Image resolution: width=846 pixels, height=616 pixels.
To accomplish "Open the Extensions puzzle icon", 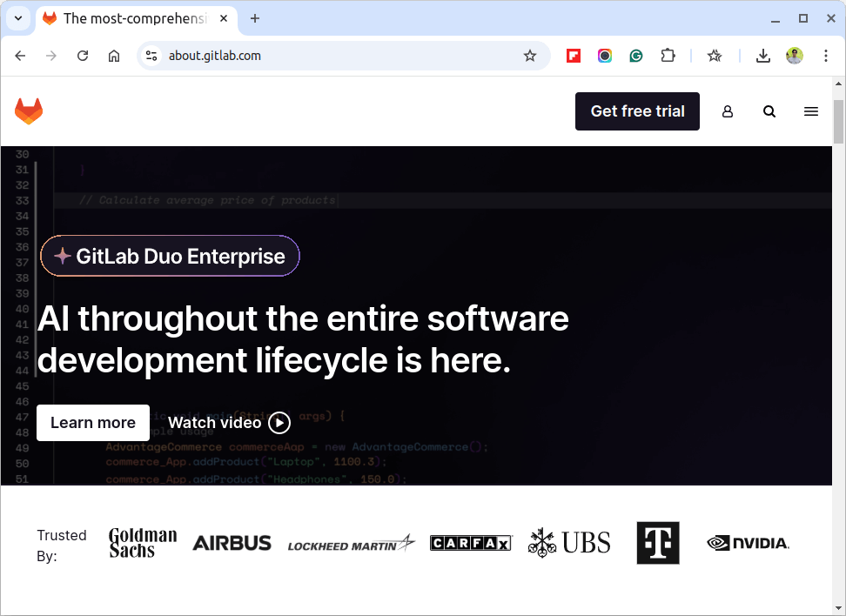I will coord(668,56).
